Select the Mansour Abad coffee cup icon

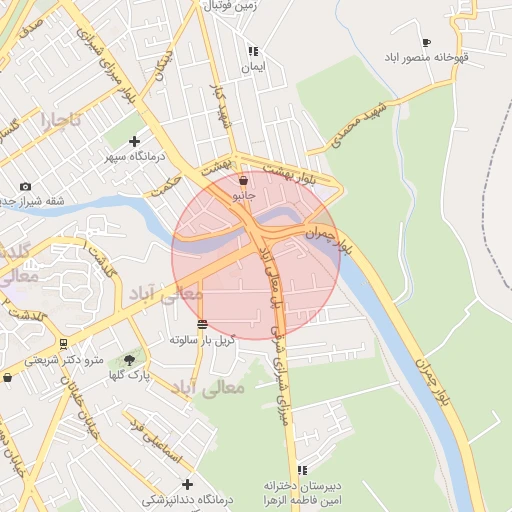pos(426,43)
